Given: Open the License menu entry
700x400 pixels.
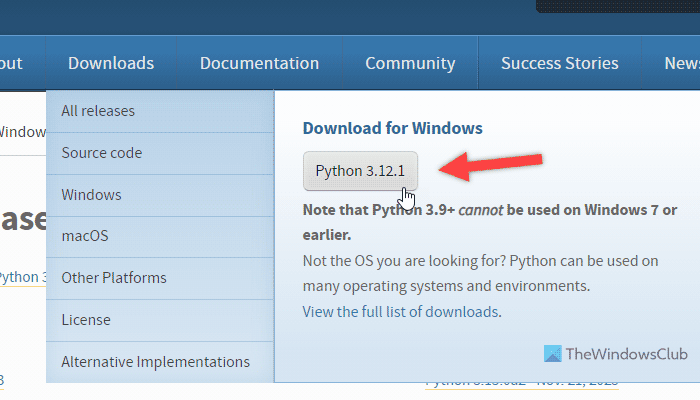Looking at the screenshot, I should [x=86, y=320].
